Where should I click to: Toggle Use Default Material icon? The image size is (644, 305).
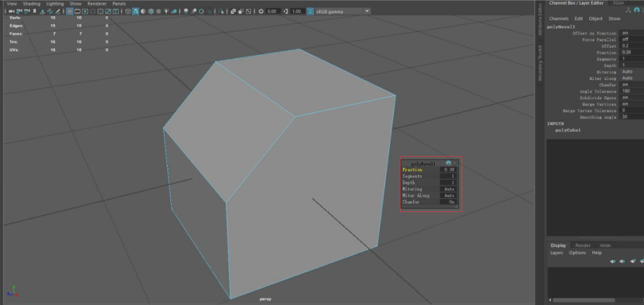click(x=143, y=11)
